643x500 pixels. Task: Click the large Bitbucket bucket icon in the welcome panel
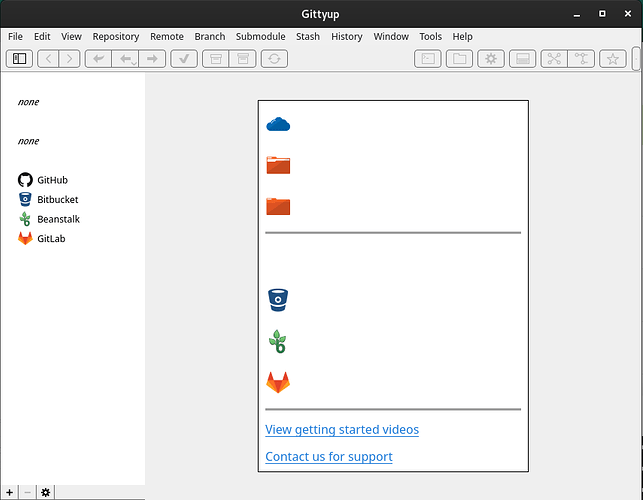tap(278, 300)
